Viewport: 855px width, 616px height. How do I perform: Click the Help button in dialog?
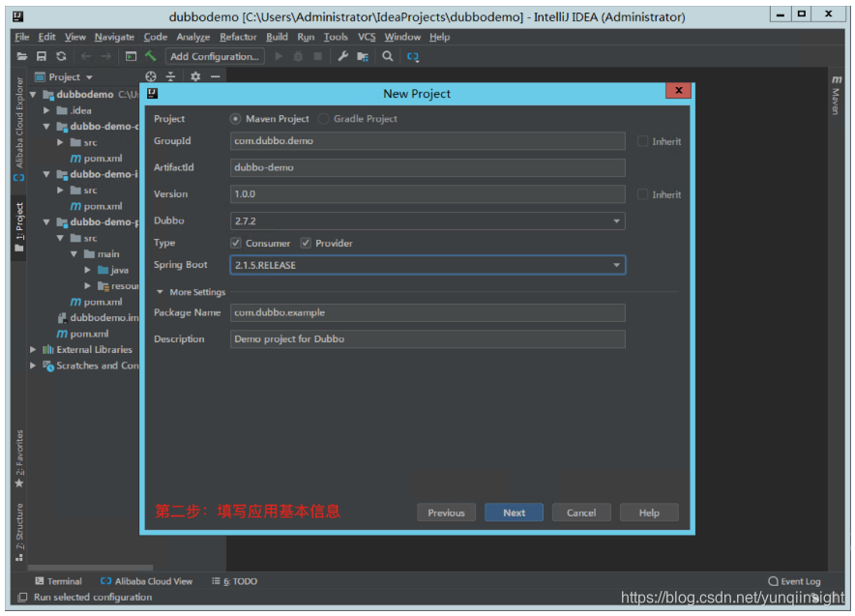(x=649, y=513)
